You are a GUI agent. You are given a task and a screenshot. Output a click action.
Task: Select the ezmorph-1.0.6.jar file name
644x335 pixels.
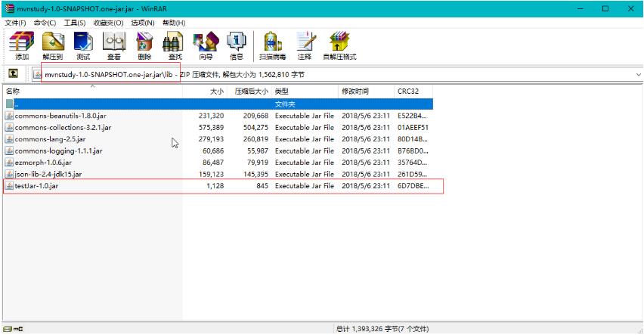point(43,163)
